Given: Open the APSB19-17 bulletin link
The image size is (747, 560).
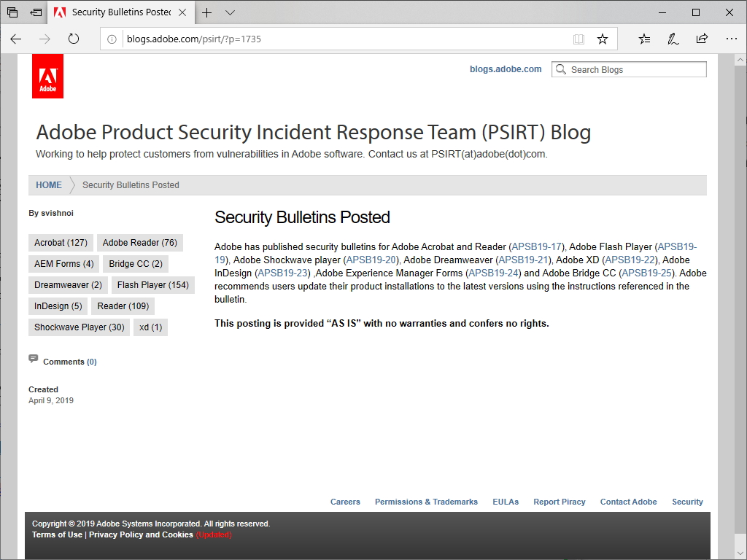Looking at the screenshot, I should coord(537,247).
